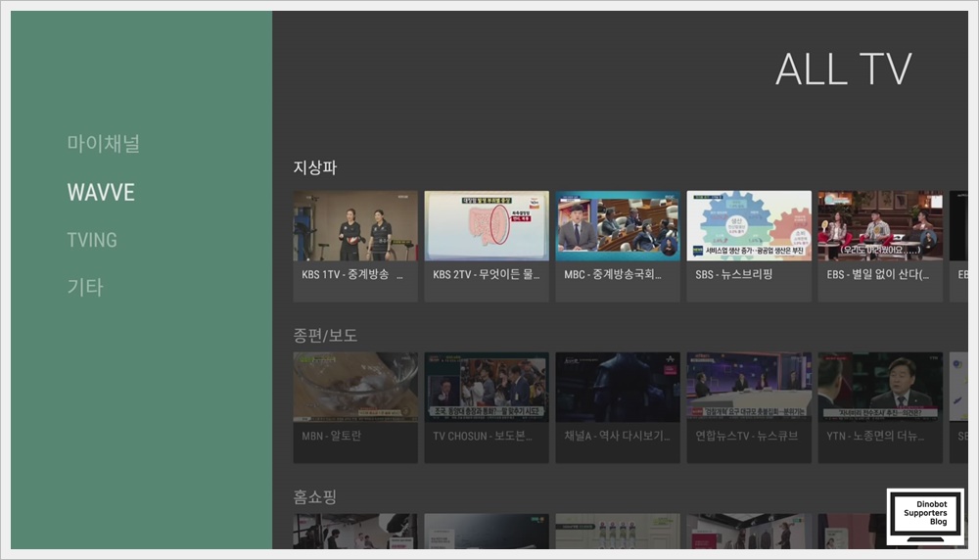Click the SBS - 뉴스브리핑 label text

tap(733, 274)
